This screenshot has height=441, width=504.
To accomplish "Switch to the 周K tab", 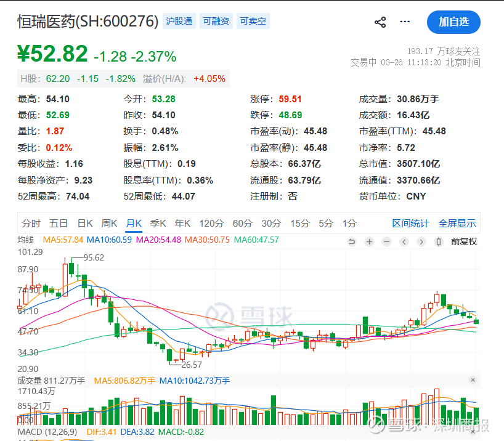I will click(109, 223).
